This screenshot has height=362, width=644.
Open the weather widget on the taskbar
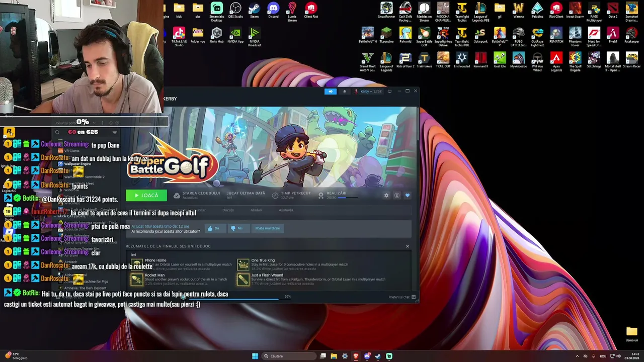click(15, 356)
